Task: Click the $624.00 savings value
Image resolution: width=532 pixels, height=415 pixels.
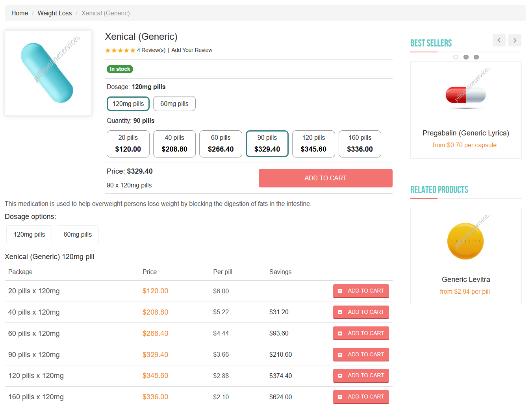Action: (x=281, y=397)
